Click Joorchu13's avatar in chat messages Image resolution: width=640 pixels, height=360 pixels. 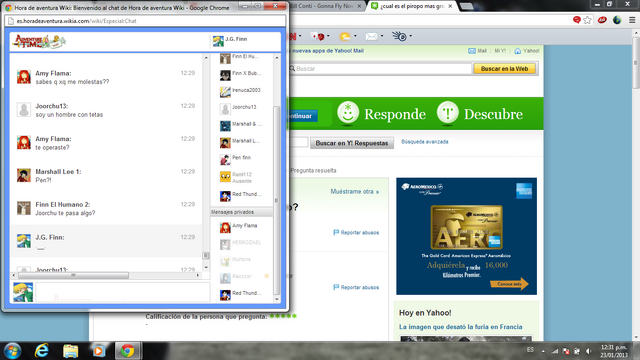[x=24, y=109]
